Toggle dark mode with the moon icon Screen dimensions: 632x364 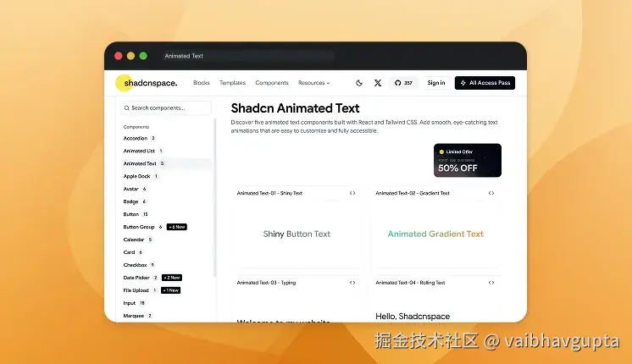(358, 83)
